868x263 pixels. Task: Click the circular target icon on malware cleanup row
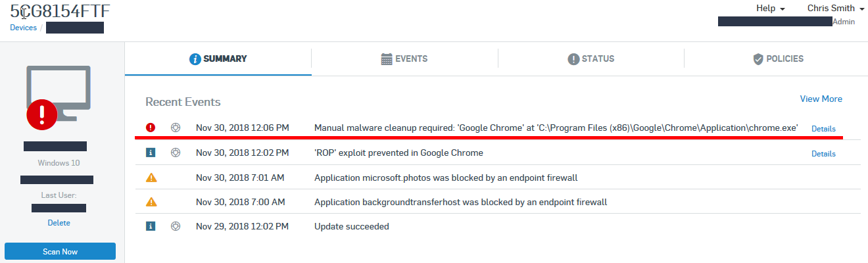[175, 128]
